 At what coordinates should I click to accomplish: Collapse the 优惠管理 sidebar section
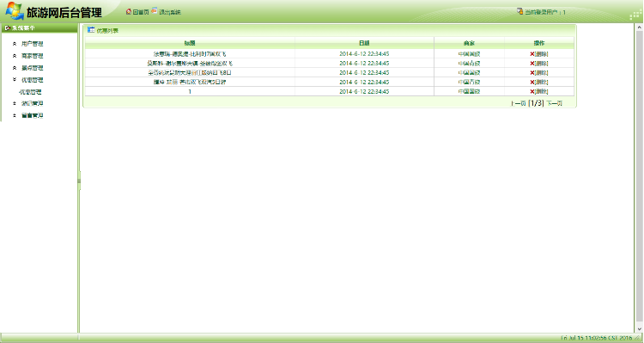pos(32,80)
